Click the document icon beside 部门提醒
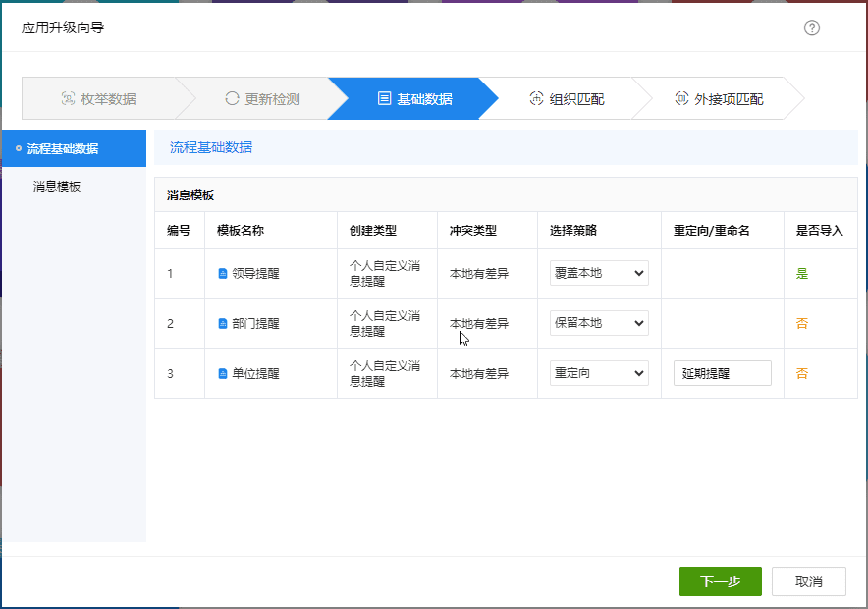The image size is (868, 609). pyautogui.click(x=223, y=323)
